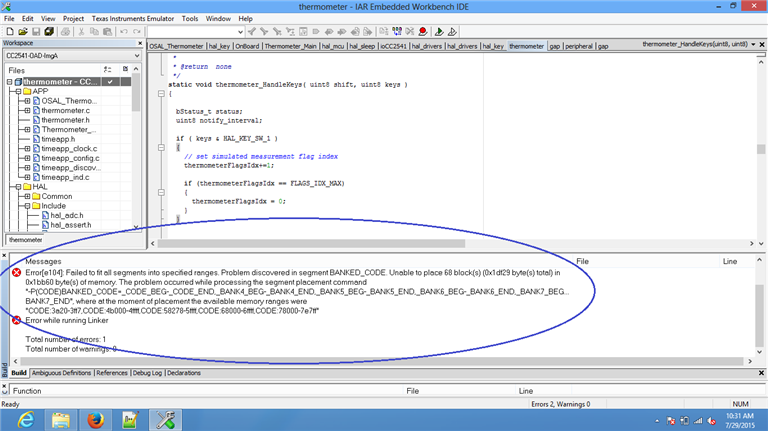Screen dimensions: 768x431
Task: Click the Copy toolbar icon
Action: point(94,31)
